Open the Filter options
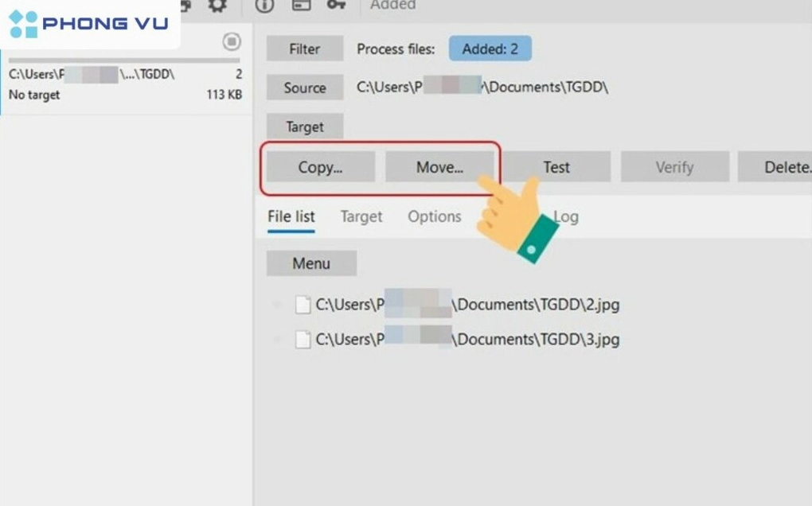This screenshot has width=812, height=506. (x=304, y=49)
